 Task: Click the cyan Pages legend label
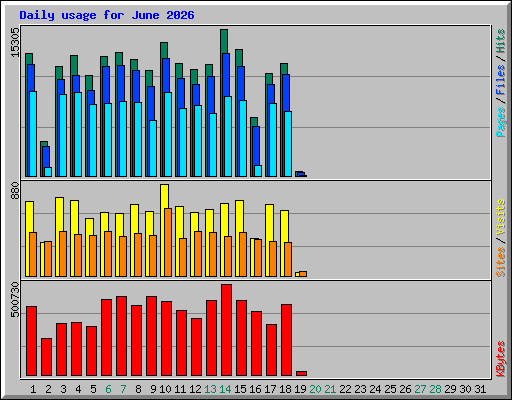[x=500, y=122]
